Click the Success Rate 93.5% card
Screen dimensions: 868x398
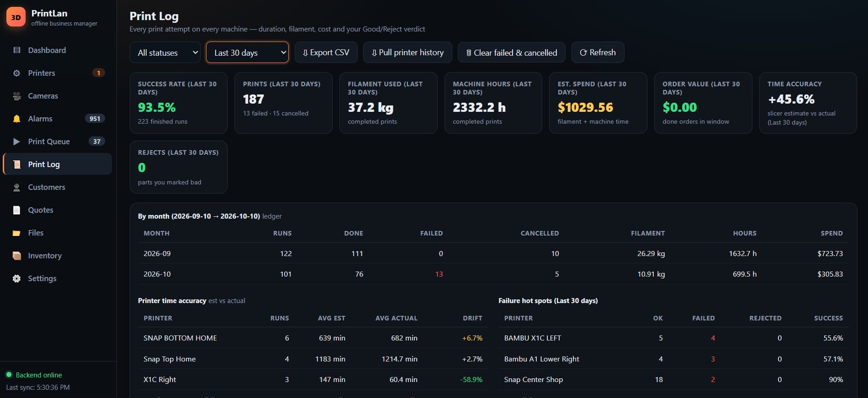coord(179,103)
